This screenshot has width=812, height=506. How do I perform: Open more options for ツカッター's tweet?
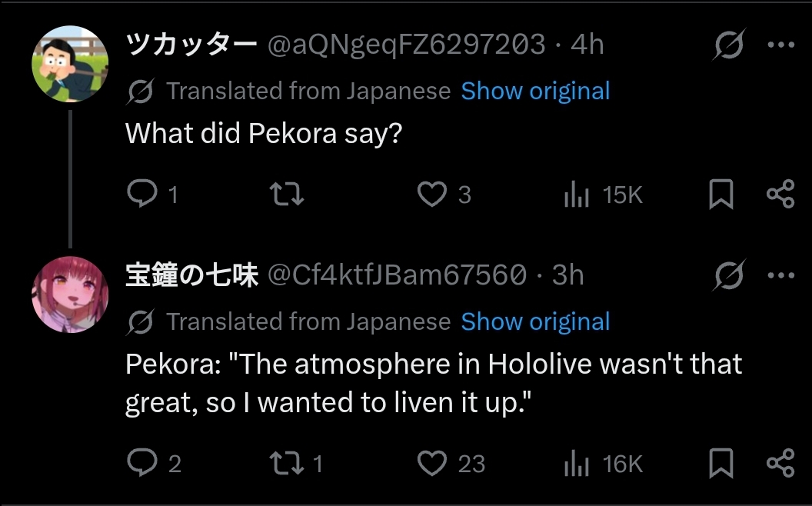point(780,45)
